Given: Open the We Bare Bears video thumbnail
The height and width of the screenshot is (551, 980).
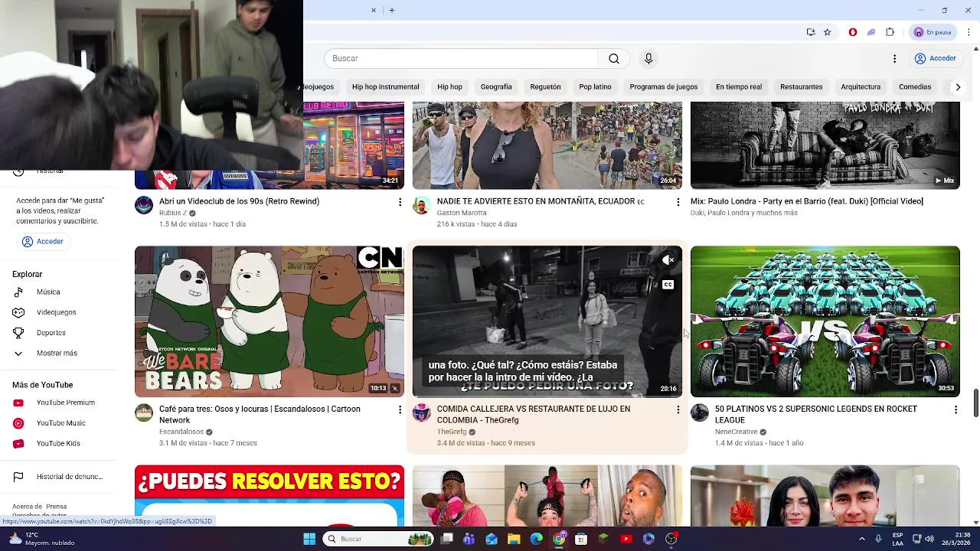Looking at the screenshot, I should pos(269,321).
